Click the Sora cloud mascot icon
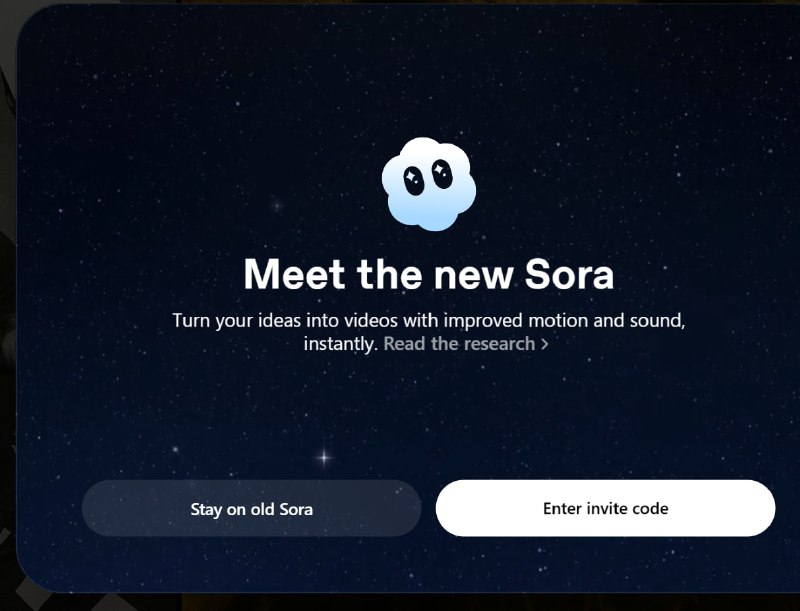This screenshot has width=800, height=611. click(429, 184)
